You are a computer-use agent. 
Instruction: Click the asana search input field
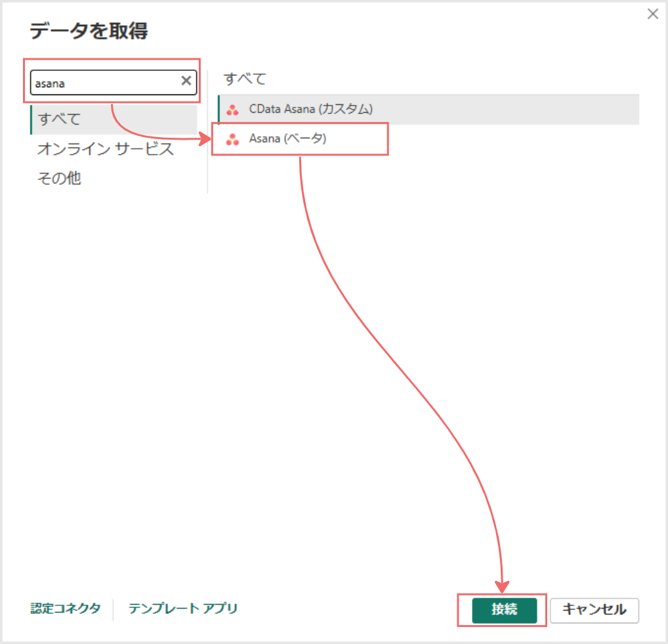(114, 83)
